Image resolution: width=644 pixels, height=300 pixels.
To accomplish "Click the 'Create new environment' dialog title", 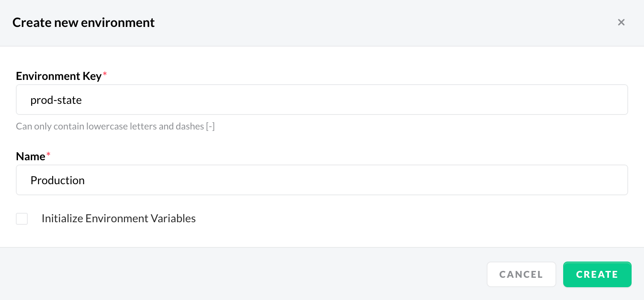I will pos(83,22).
